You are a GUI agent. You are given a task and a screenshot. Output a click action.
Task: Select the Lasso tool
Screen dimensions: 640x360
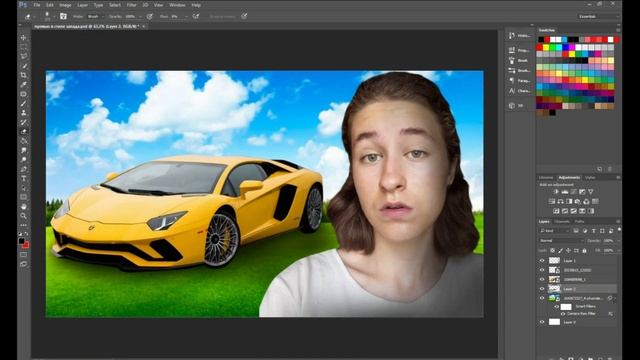[x=24, y=56]
